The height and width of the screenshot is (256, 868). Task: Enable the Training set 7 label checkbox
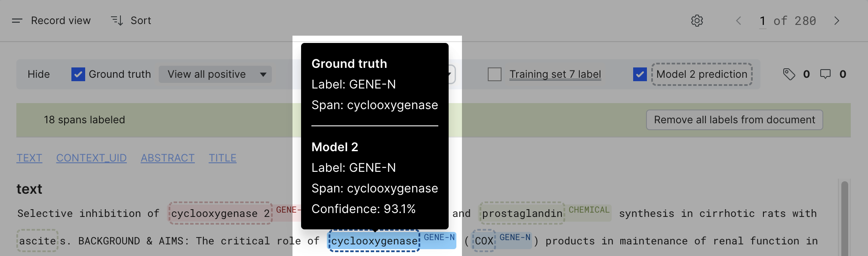(x=495, y=74)
